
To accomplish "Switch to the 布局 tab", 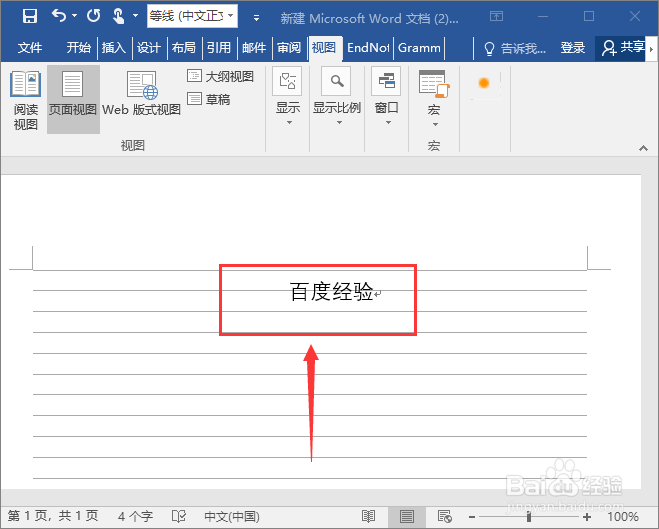I will [184, 47].
